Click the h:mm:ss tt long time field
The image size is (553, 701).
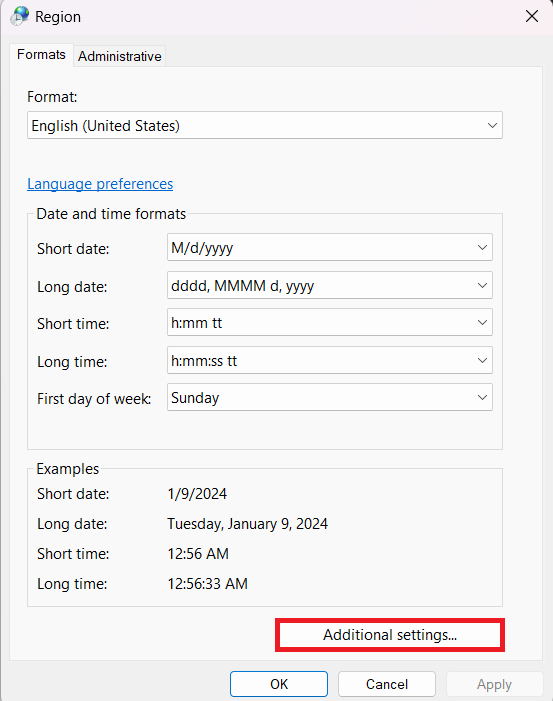(330, 360)
